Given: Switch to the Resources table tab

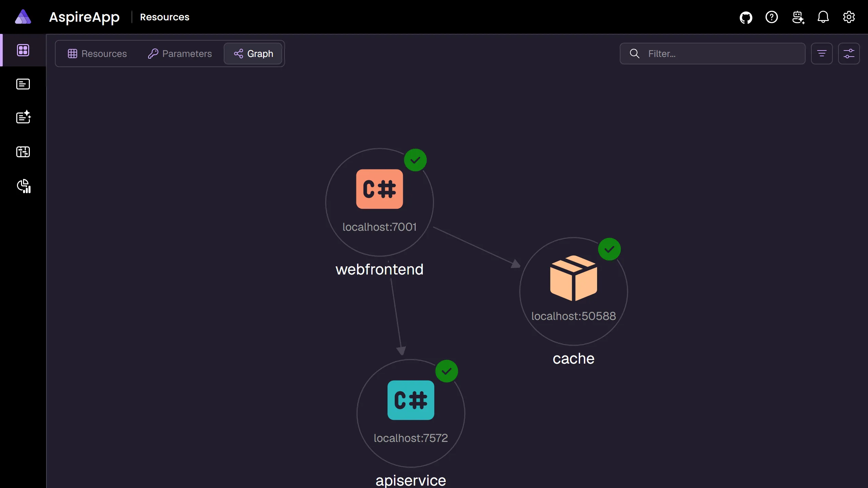Looking at the screenshot, I should 97,54.
